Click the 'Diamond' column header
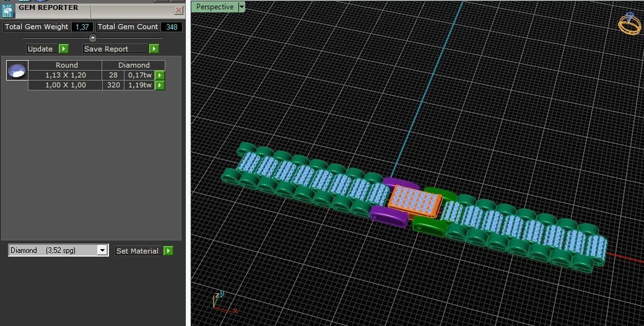 [x=134, y=65]
